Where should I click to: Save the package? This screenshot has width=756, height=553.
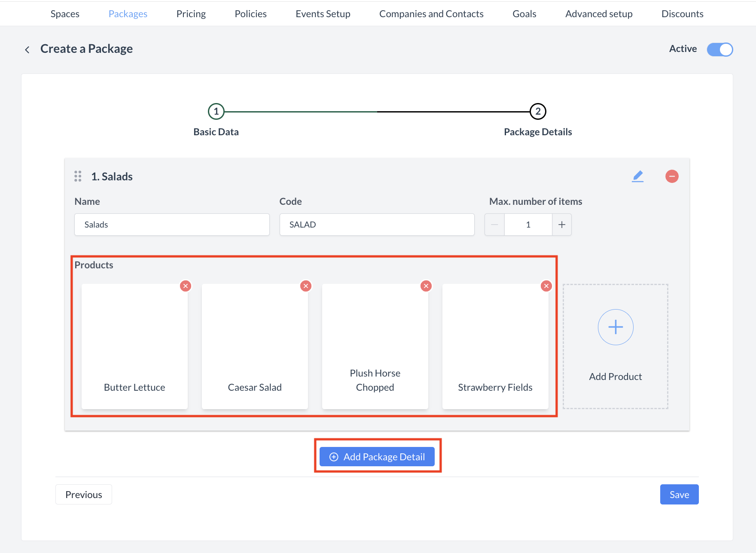point(679,495)
